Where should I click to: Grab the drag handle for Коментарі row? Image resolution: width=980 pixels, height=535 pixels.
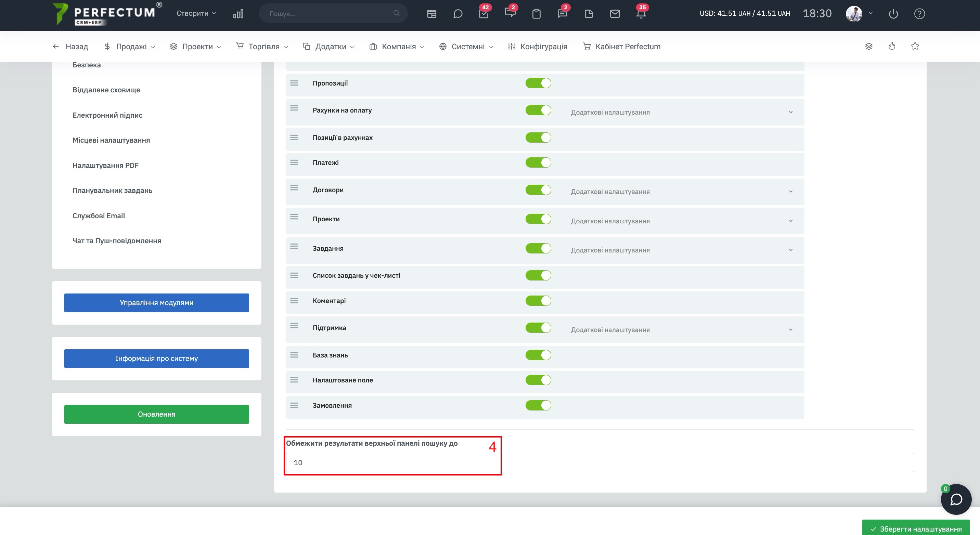click(294, 301)
